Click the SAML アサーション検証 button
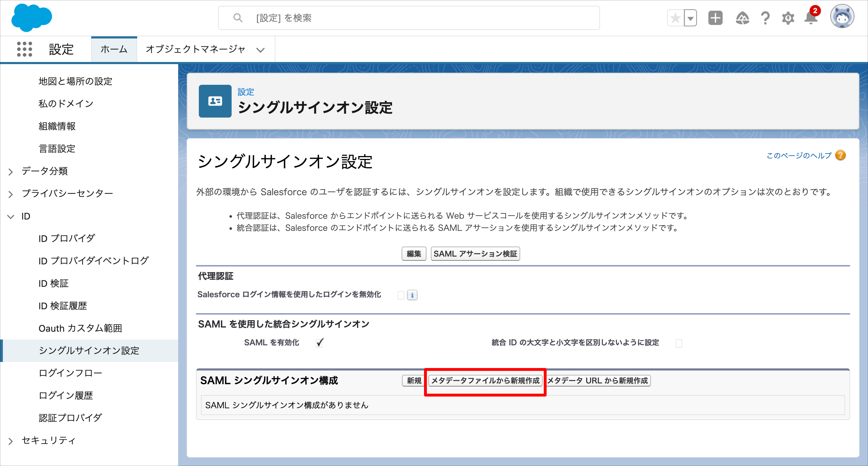This screenshot has width=868, height=466. pos(475,254)
